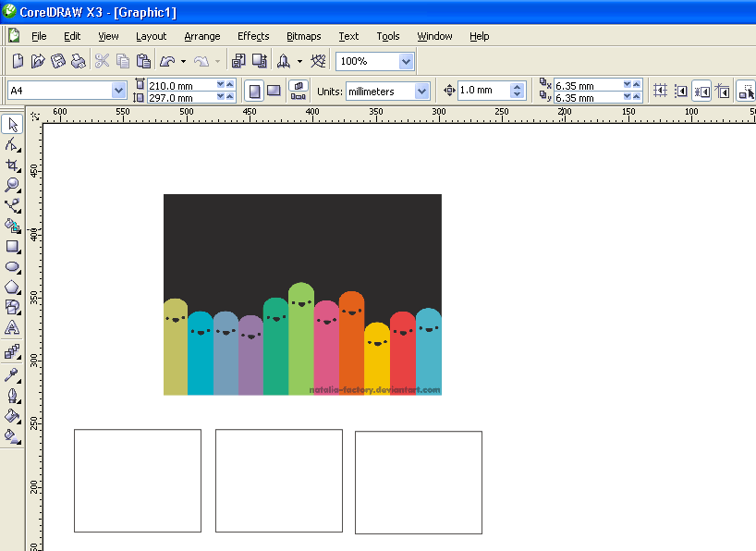Open the File menu

[39, 36]
